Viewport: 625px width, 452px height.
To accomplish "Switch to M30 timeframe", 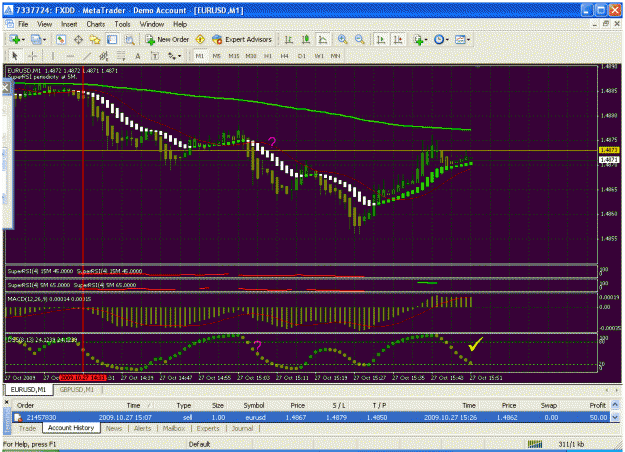I will click(x=251, y=56).
